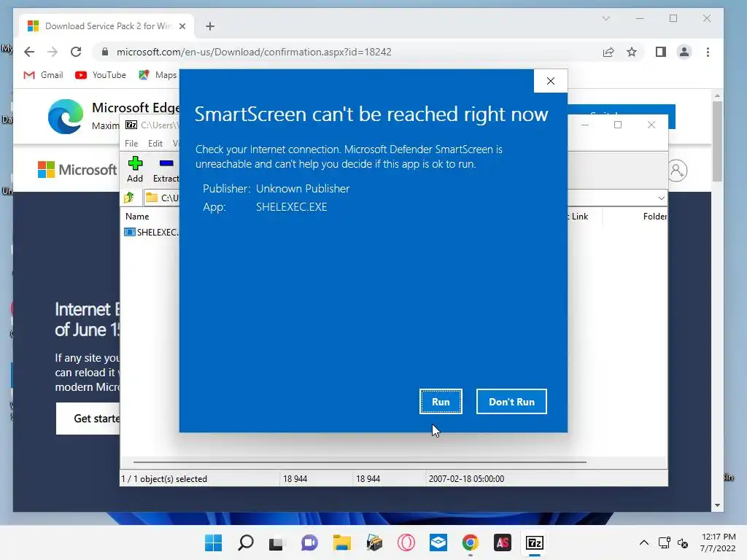Open File Explorer from taskbar

341,542
